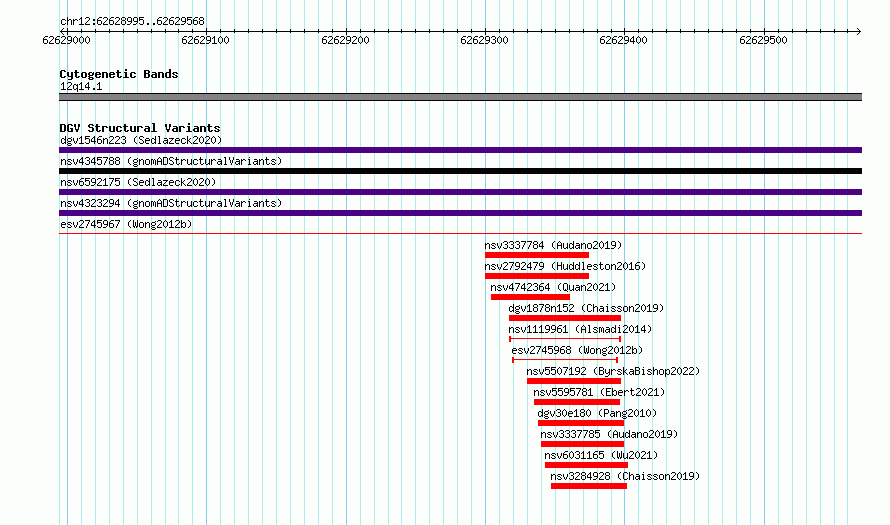Open variant esv2745967 (Wong2012b) label

(126, 224)
